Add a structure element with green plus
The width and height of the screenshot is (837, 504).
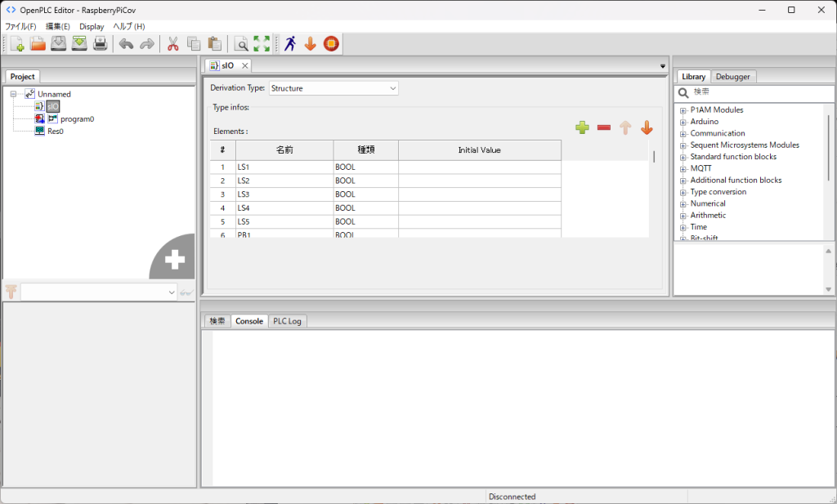click(x=582, y=127)
